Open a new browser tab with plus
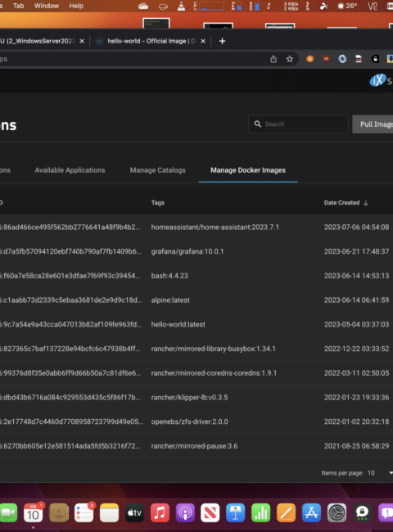393x532 pixels. click(x=223, y=41)
